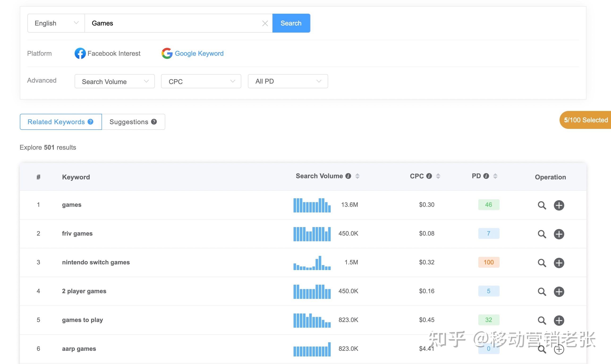Click the search volume value 1.5M
Viewport: 611px width, 364px height.
351,262
